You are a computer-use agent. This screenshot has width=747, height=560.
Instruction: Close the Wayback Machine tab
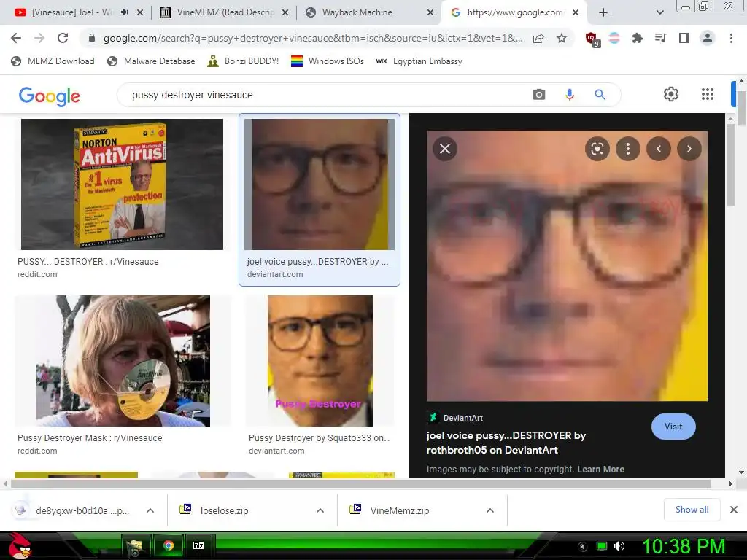click(x=430, y=12)
